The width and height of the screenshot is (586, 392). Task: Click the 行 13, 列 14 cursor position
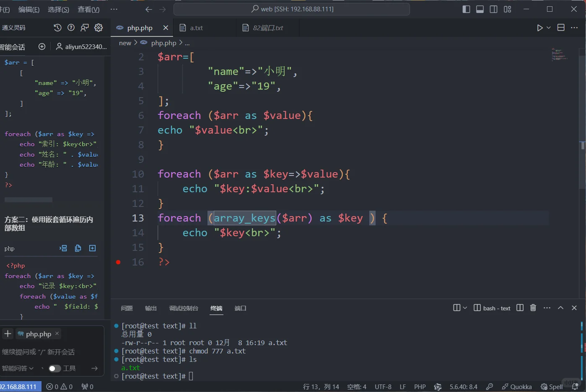[321, 387]
